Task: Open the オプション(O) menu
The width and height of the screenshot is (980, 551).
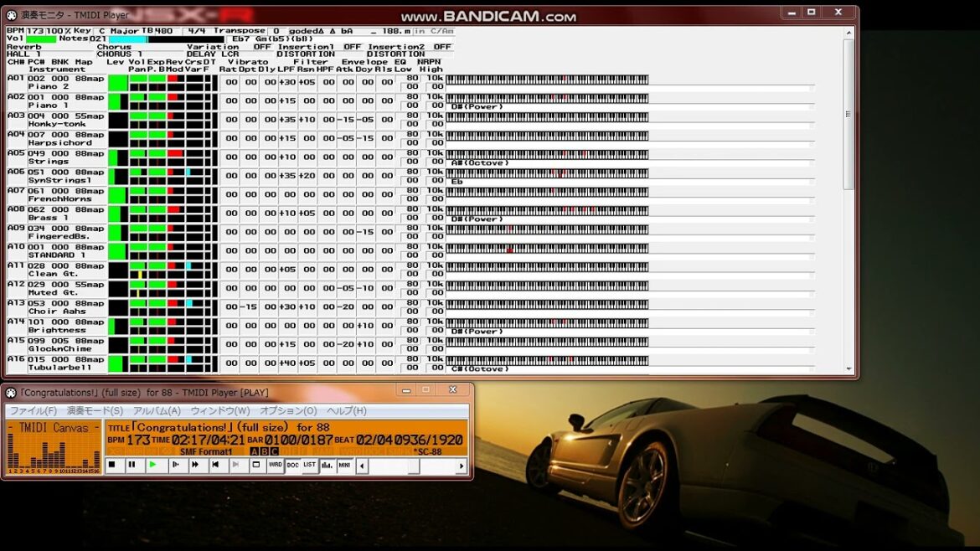Action: (x=286, y=409)
